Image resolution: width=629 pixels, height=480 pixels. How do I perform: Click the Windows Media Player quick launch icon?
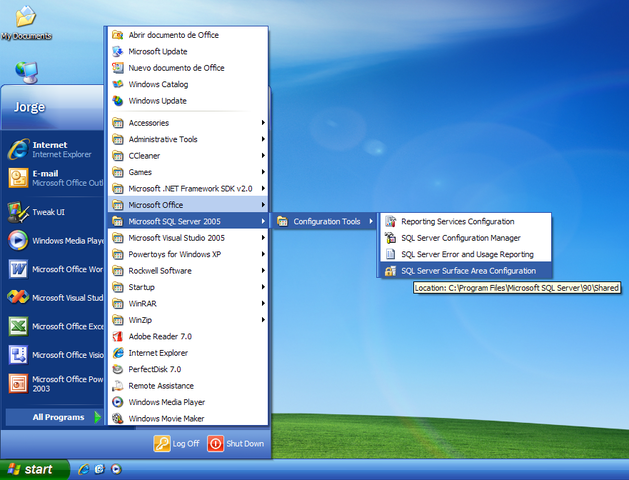pyautogui.click(x=116, y=469)
